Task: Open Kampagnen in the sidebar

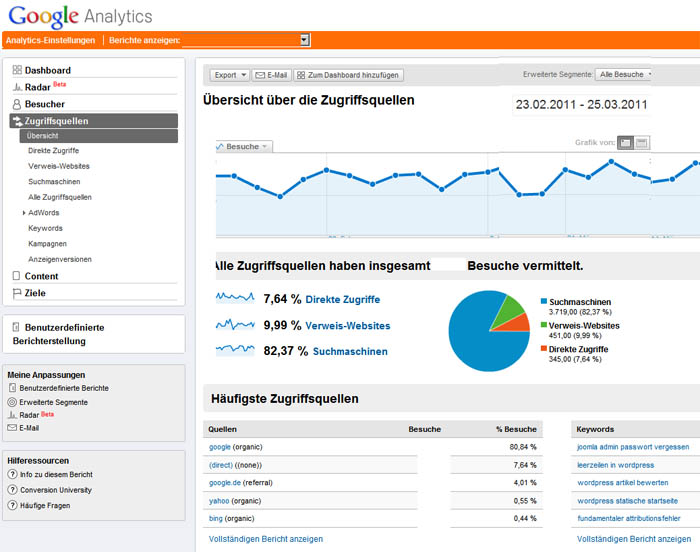Action: pyautogui.click(x=47, y=244)
